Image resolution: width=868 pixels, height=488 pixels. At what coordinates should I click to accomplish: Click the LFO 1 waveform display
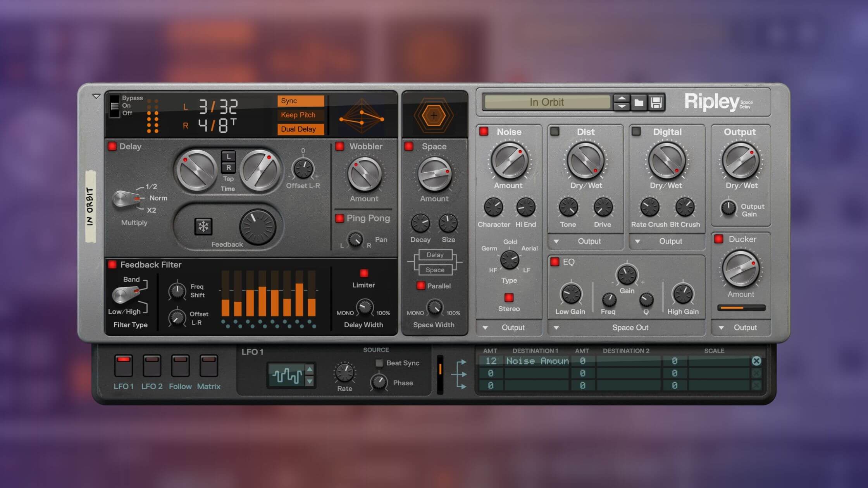pos(287,375)
